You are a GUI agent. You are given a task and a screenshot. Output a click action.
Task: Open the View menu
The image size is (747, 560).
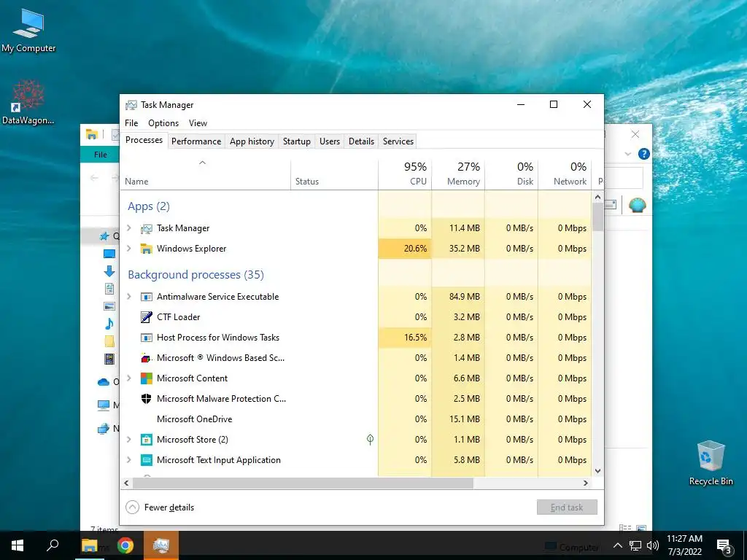coord(198,122)
